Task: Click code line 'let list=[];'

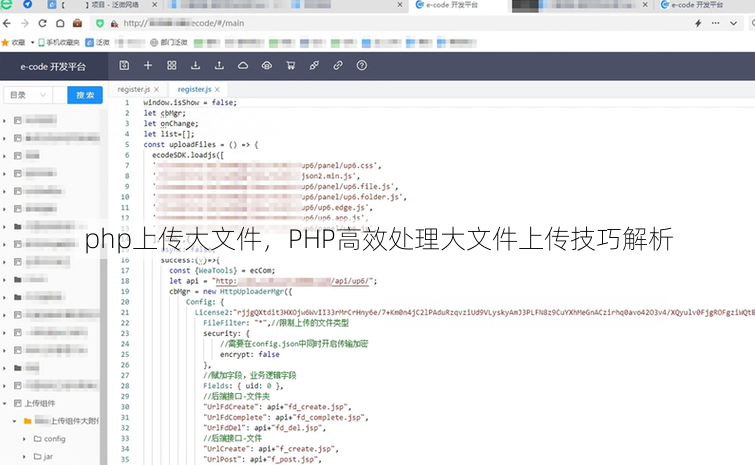Action: (x=169, y=134)
